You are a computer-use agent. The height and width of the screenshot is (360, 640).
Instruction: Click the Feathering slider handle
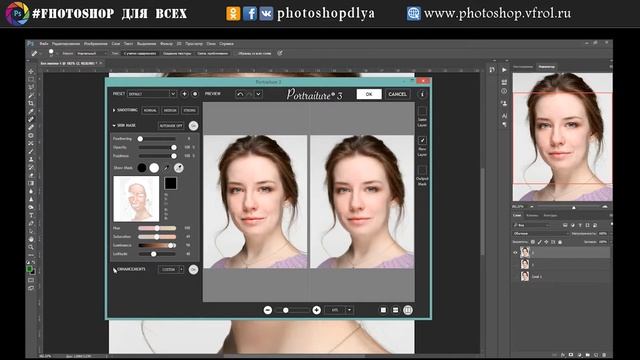click(140, 139)
